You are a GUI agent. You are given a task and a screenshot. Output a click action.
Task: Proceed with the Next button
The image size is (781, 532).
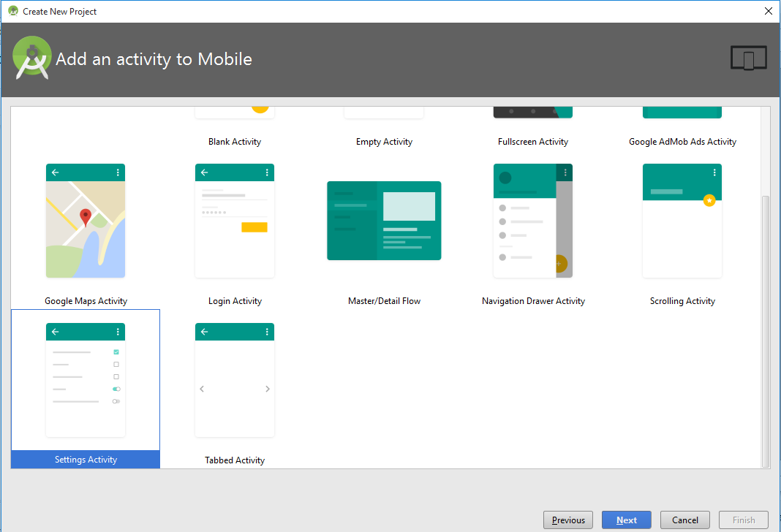point(626,520)
